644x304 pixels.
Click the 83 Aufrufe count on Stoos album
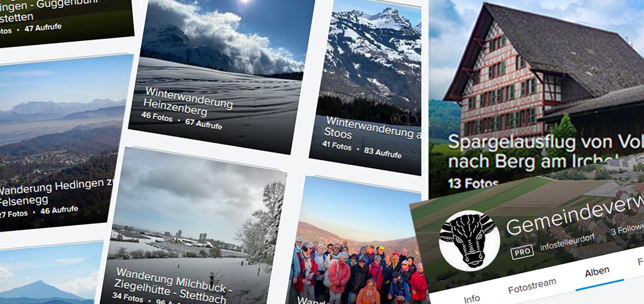click(382, 151)
